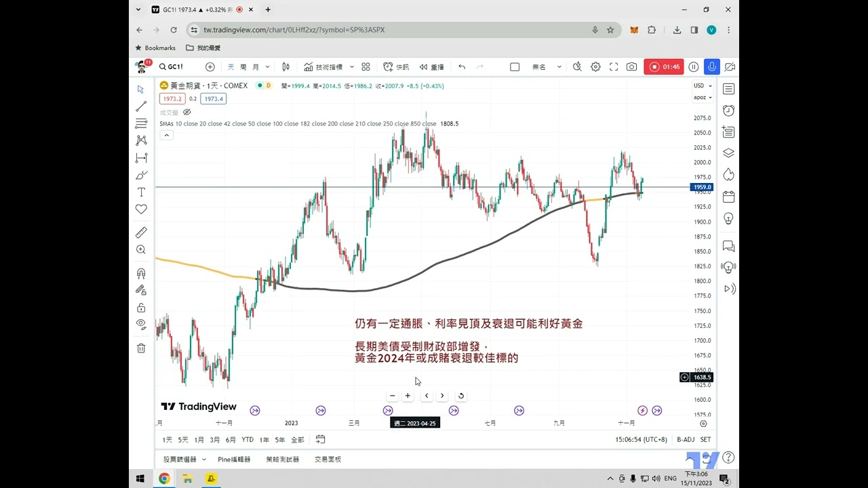Open the USD currency dropdown
868x488 pixels.
pyautogui.click(x=703, y=86)
